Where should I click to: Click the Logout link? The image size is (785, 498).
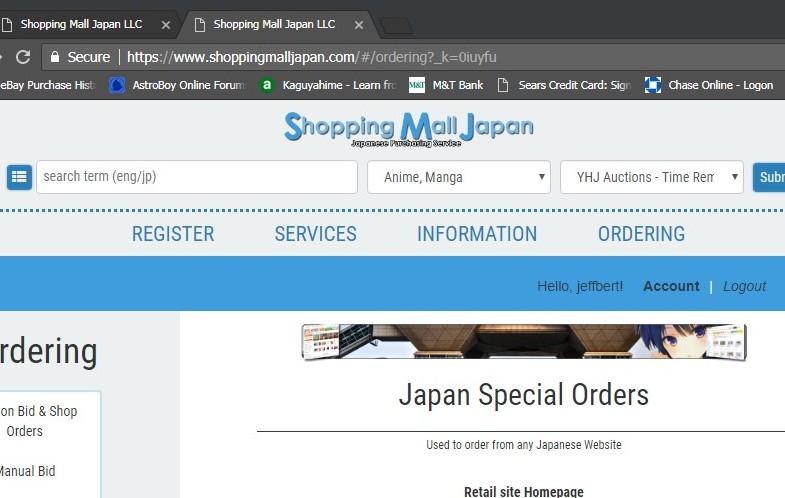click(x=744, y=286)
